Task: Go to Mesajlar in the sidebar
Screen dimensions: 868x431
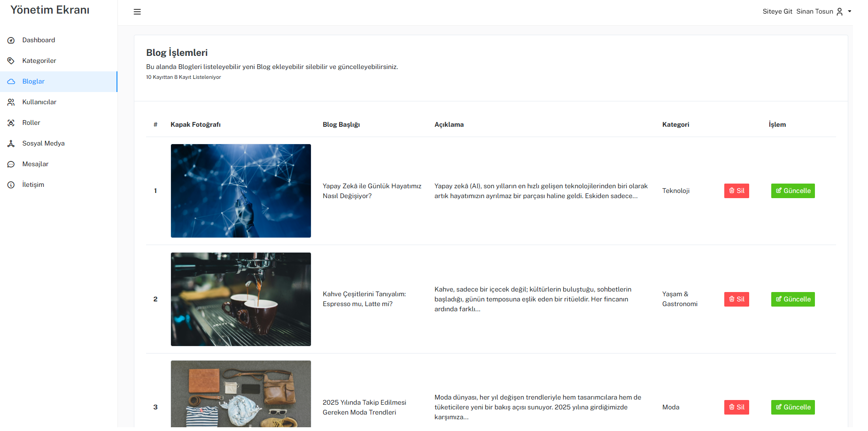Action: click(x=35, y=164)
